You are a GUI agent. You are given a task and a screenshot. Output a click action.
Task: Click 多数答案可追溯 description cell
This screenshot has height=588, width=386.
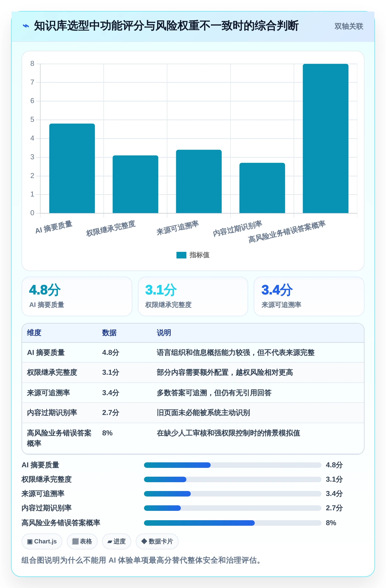click(214, 393)
